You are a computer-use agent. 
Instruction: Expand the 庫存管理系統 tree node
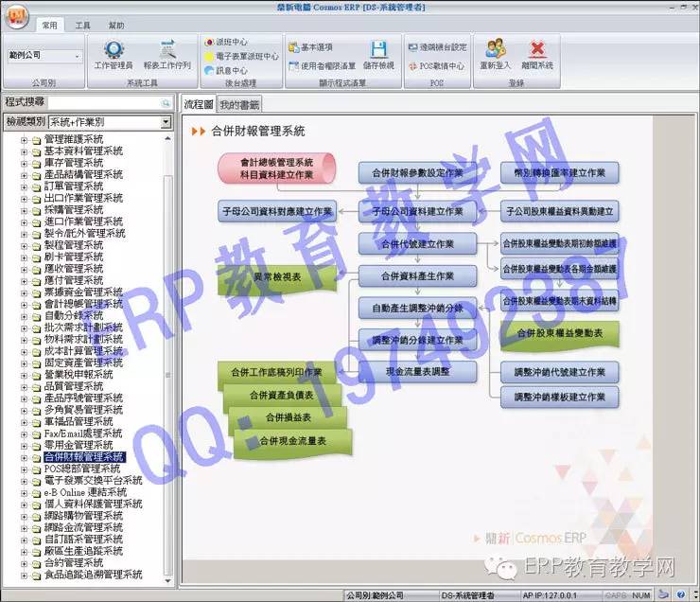point(25,163)
